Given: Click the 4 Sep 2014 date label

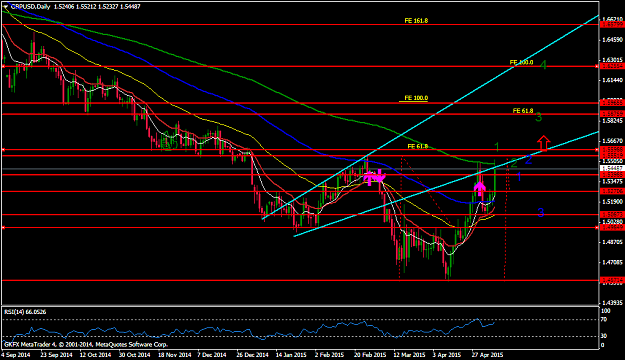Looking at the screenshot, I should coord(16,354).
